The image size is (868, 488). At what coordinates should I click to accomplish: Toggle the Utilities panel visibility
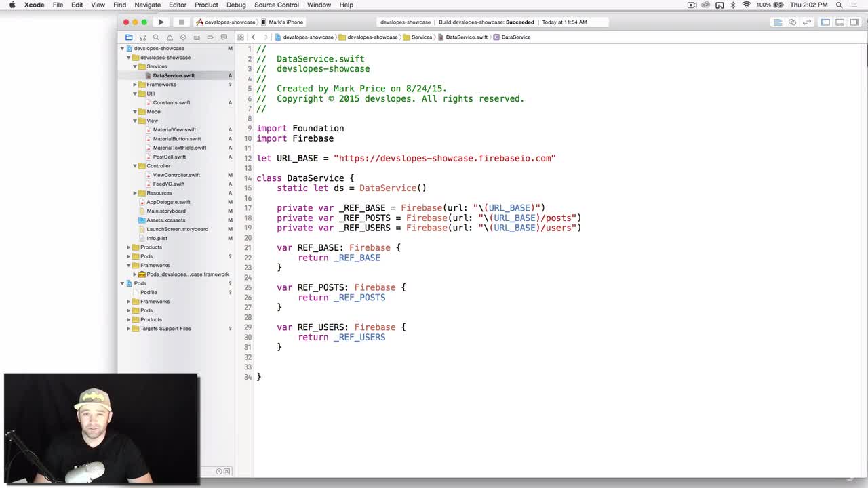pos(854,22)
